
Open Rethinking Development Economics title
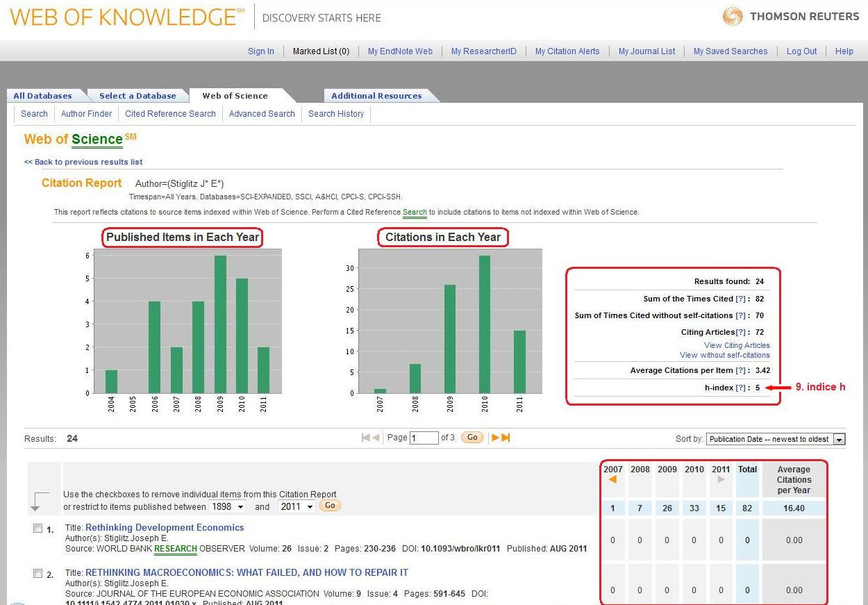click(x=165, y=528)
